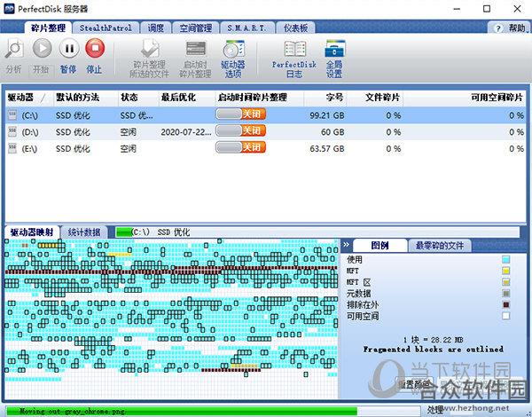
Task: Sort by the 驱动器 column header
Action: (x=29, y=98)
